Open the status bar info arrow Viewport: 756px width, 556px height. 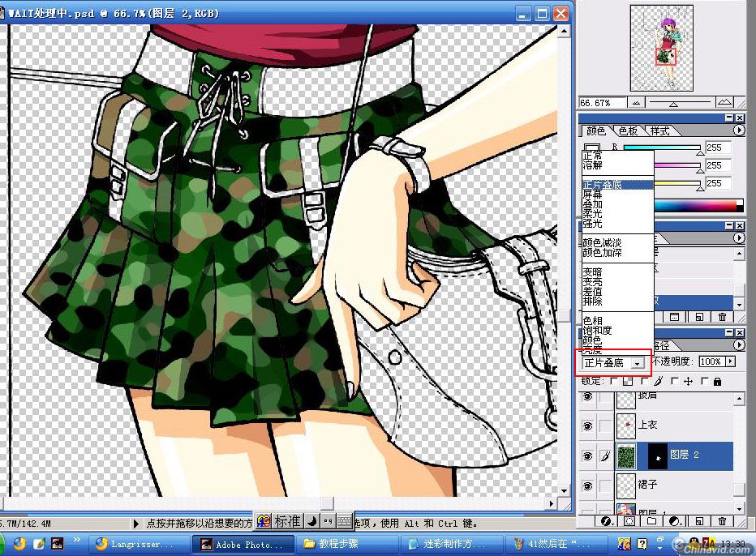tap(136, 524)
